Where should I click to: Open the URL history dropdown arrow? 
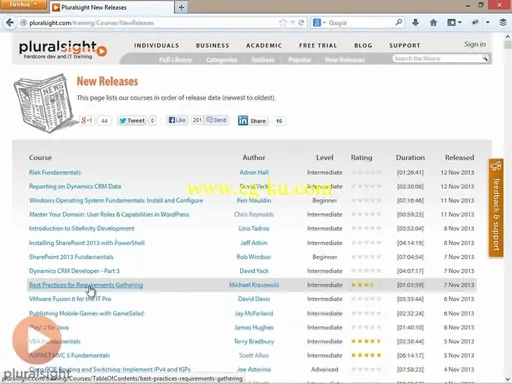[x=292, y=23]
